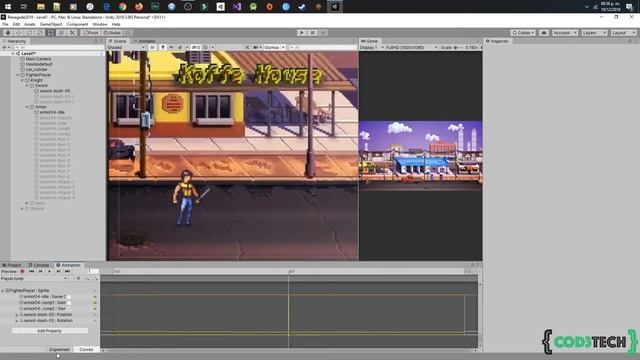
Task: Click the Add Property button
Action: (x=49, y=331)
